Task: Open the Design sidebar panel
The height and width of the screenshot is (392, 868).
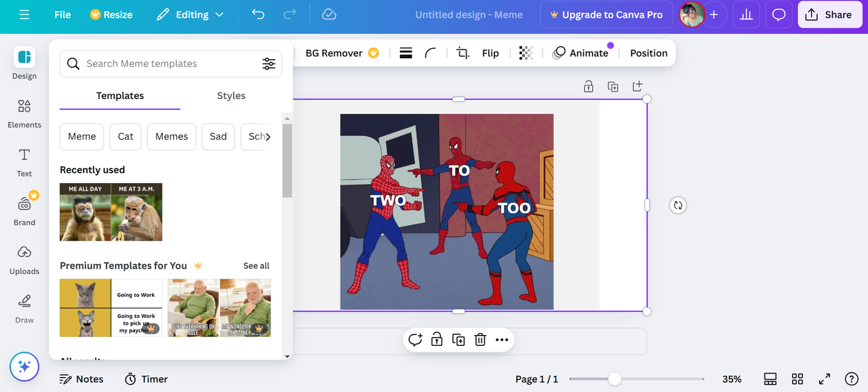Action: tap(24, 64)
